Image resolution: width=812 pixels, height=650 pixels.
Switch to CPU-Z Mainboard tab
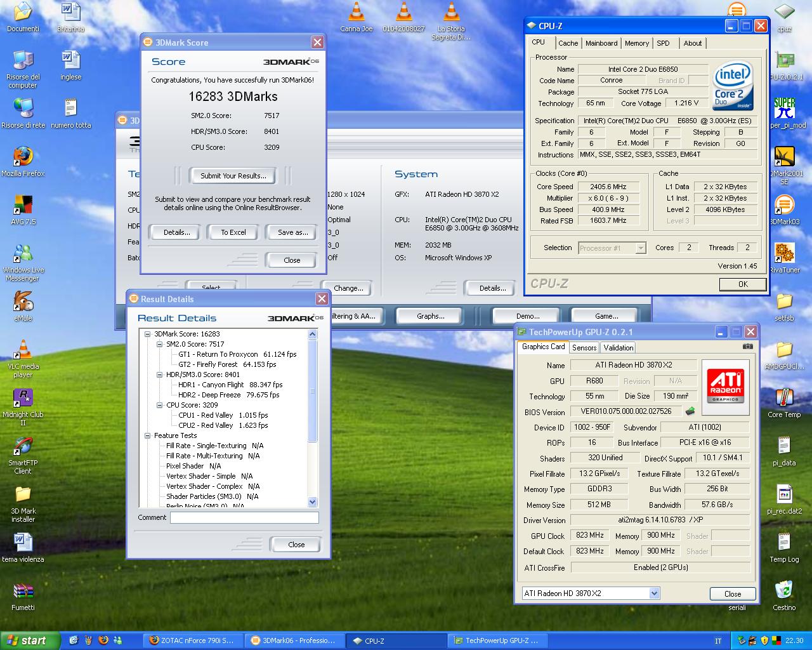(x=601, y=43)
